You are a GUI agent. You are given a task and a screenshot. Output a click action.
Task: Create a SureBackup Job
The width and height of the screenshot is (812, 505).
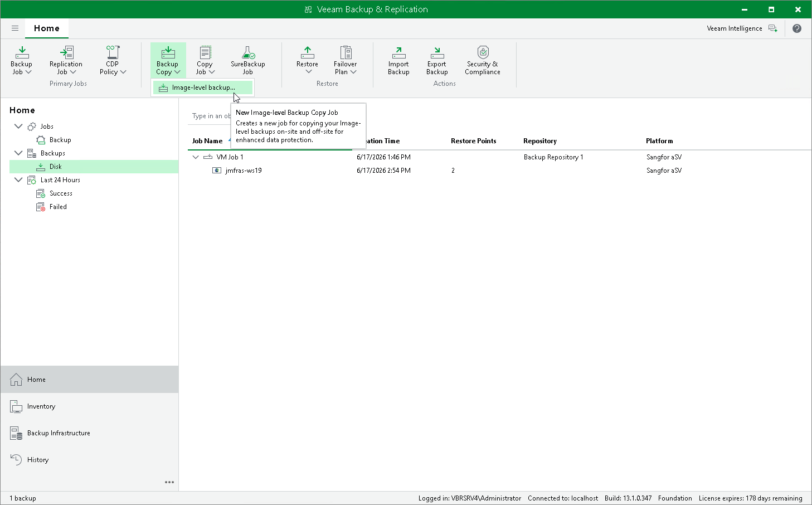[x=248, y=60]
